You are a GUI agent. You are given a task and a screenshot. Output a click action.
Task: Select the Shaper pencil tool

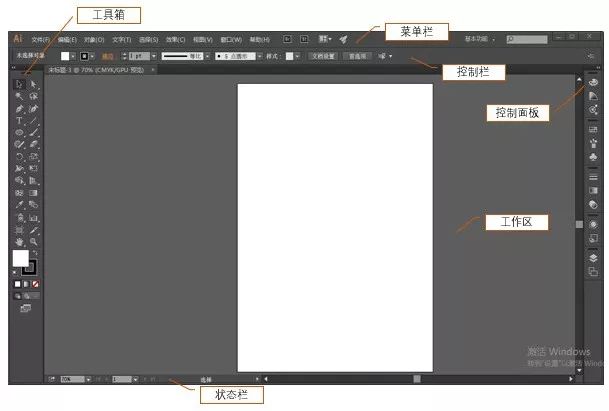[19, 145]
